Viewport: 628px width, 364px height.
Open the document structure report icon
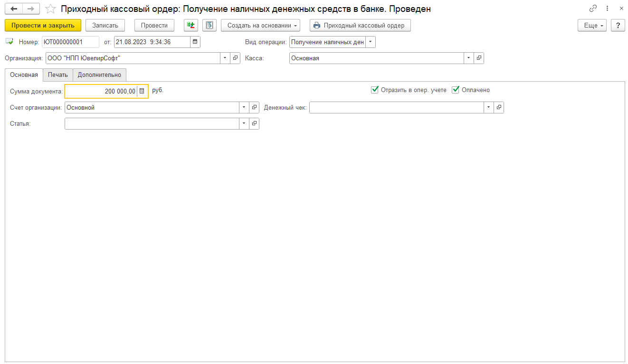click(209, 25)
